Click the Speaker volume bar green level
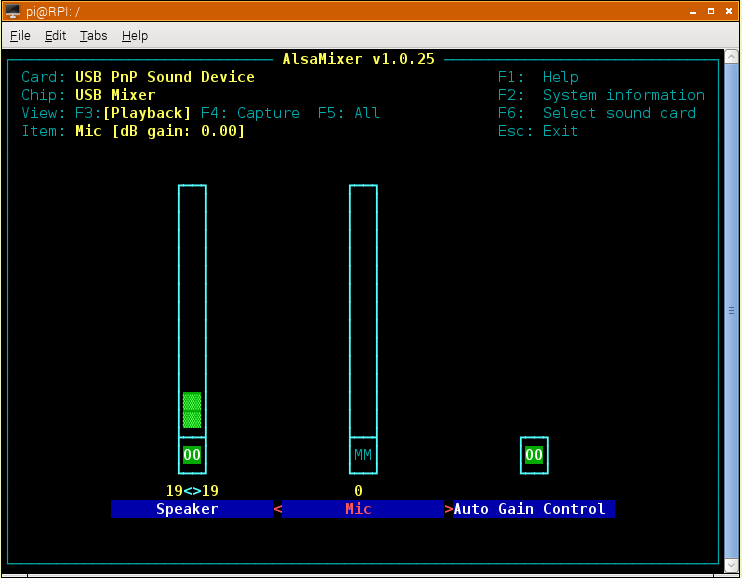Screen dimensions: 742x578 tap(192, 410)
